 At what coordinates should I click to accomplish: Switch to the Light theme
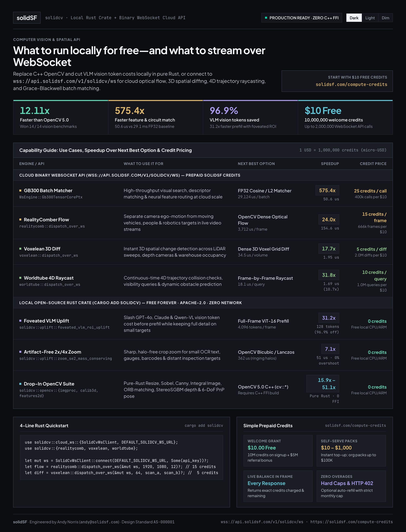[x=370, y=18]
